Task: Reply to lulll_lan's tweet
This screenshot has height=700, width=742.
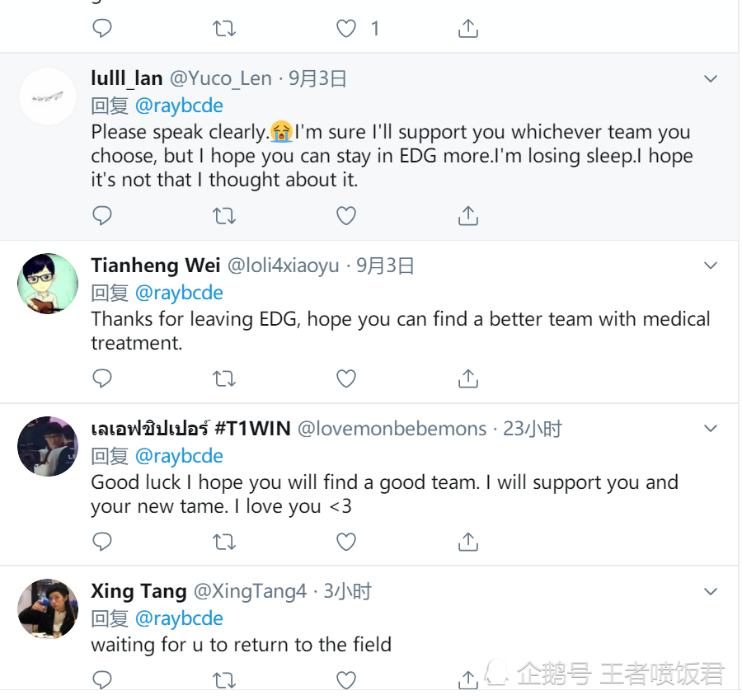Action: tap(101, 216)
